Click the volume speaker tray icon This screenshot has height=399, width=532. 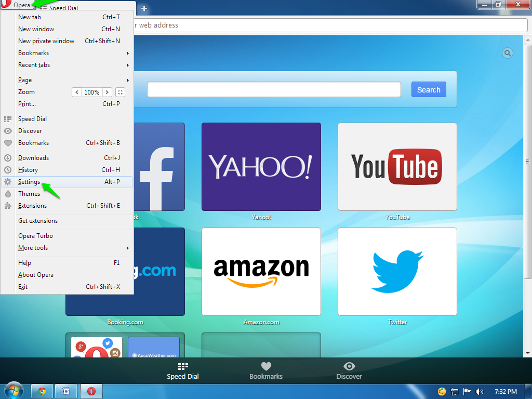click(x=479, y=392)
